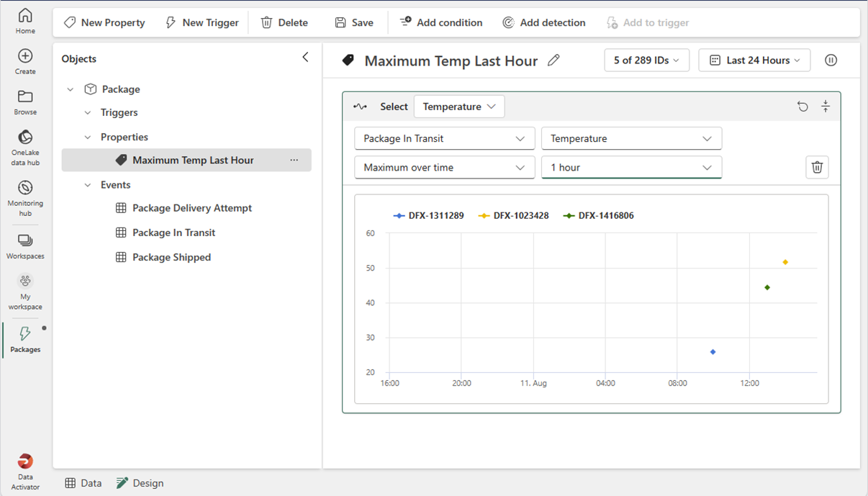
Task: Switch to the Data tab
Action: pos(83,482)
